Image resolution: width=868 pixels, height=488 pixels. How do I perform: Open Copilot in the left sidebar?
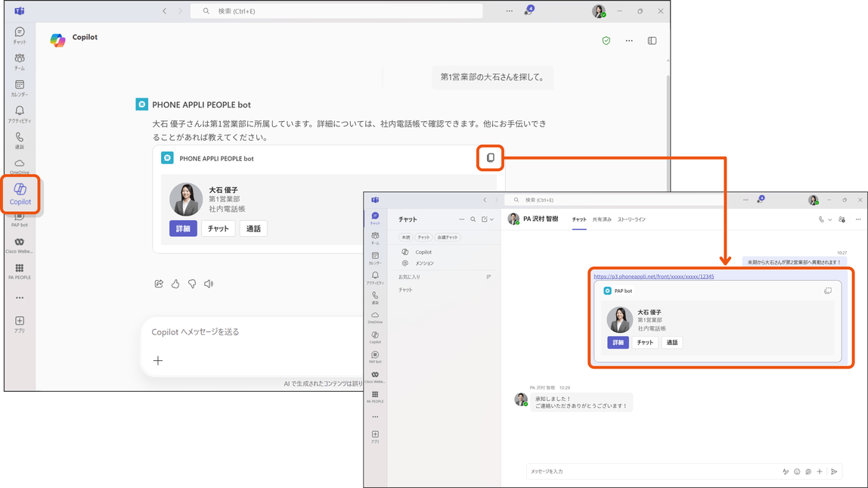tap(20, 194)
